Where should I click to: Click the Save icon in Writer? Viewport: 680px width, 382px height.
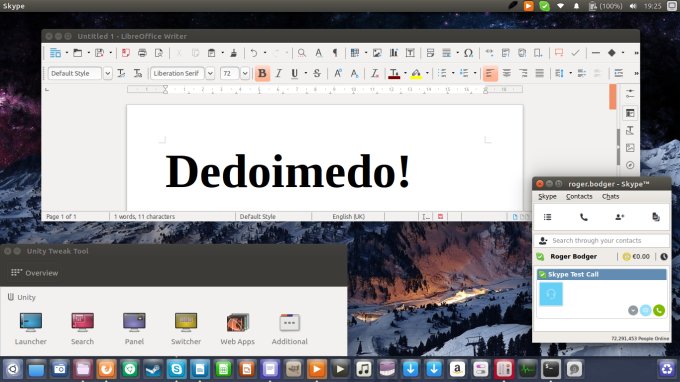(100, 53)
